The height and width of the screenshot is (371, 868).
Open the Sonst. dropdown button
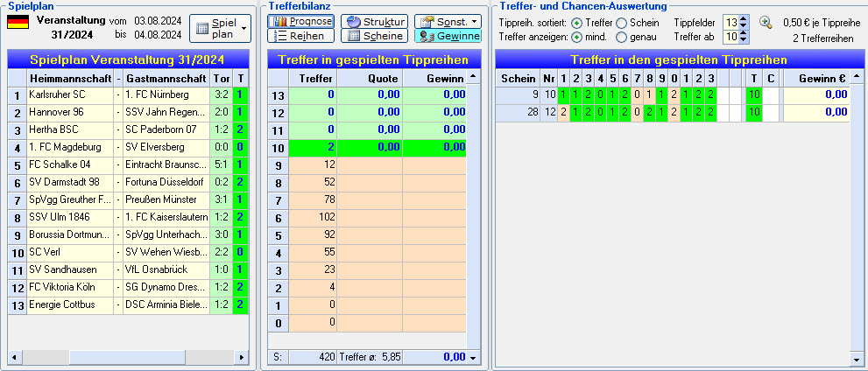point(448,22)
